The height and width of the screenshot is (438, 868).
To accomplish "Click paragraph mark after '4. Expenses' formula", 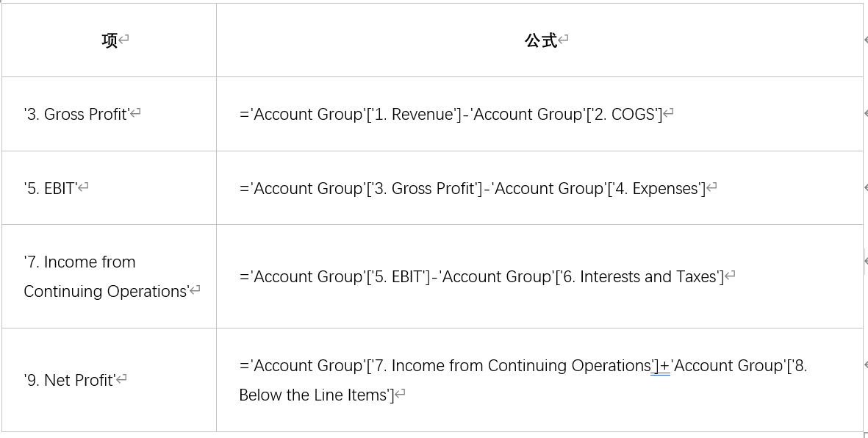I will click(711, 188).
